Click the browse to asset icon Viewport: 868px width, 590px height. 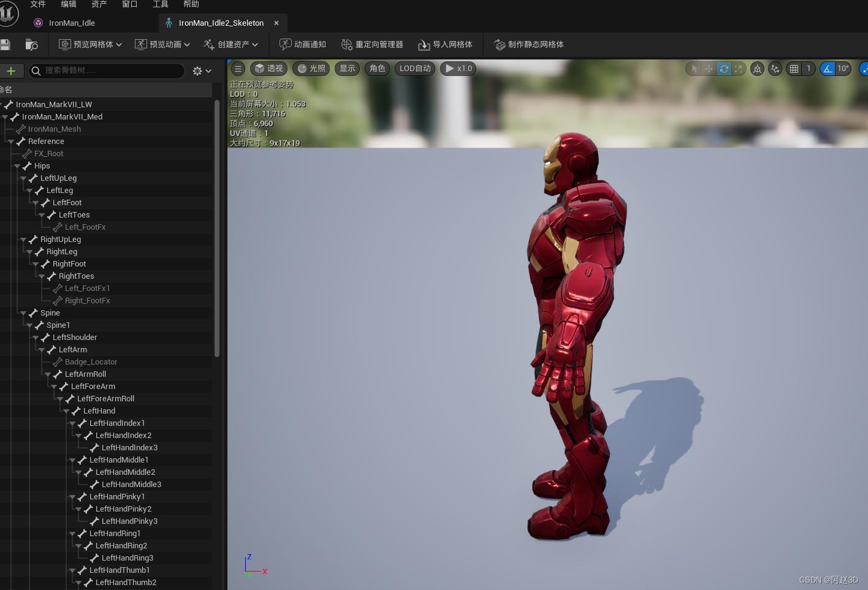pos(31,44)
